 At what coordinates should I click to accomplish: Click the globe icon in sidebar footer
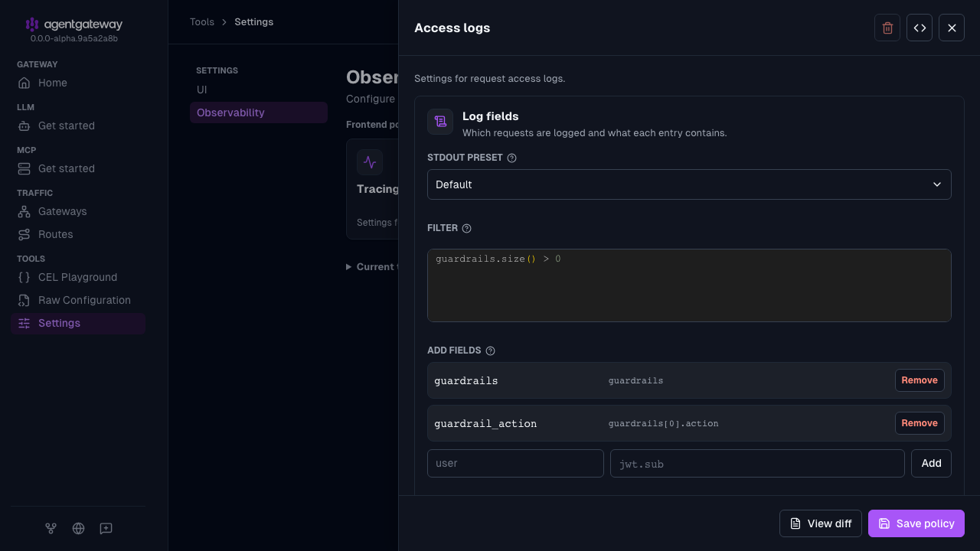(x=78, y=528)
